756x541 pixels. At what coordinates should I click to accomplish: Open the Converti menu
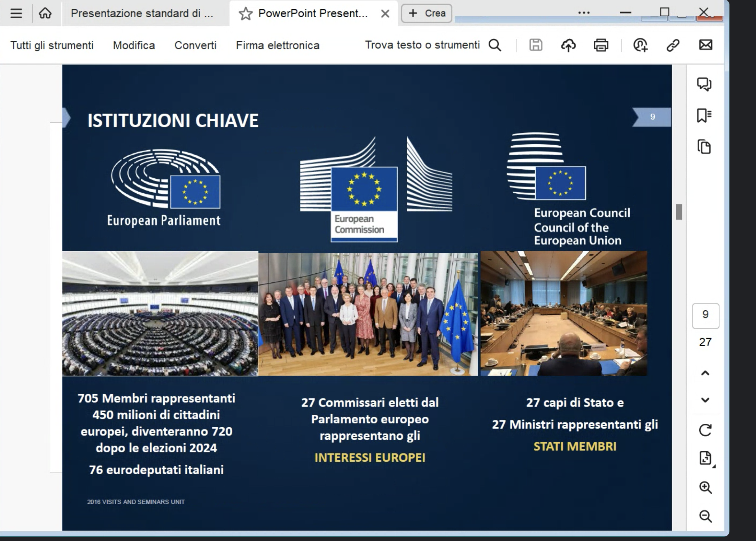(x=195, y=45)
